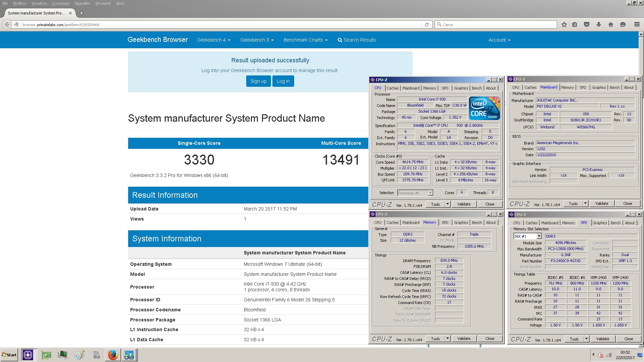This screenshot has width=644, height=362.
Task: Click Validate in the Mainboard window
Action: tap(602, 203)
